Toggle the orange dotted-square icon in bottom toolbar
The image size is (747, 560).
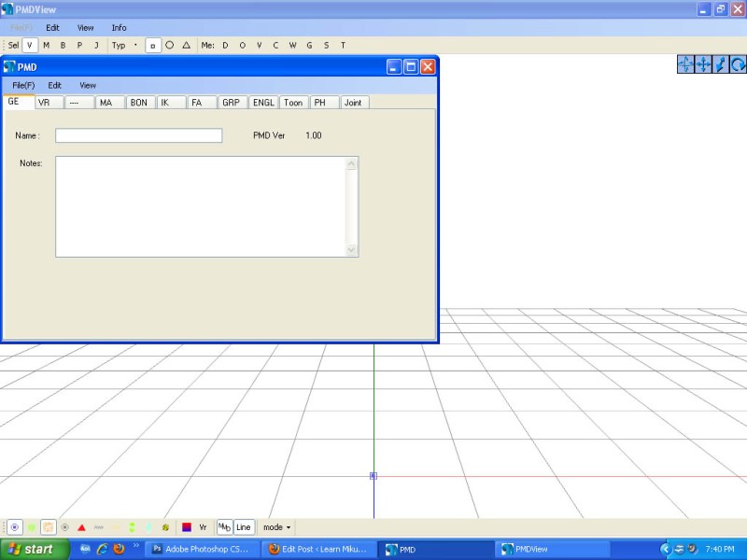pos(49,527)
